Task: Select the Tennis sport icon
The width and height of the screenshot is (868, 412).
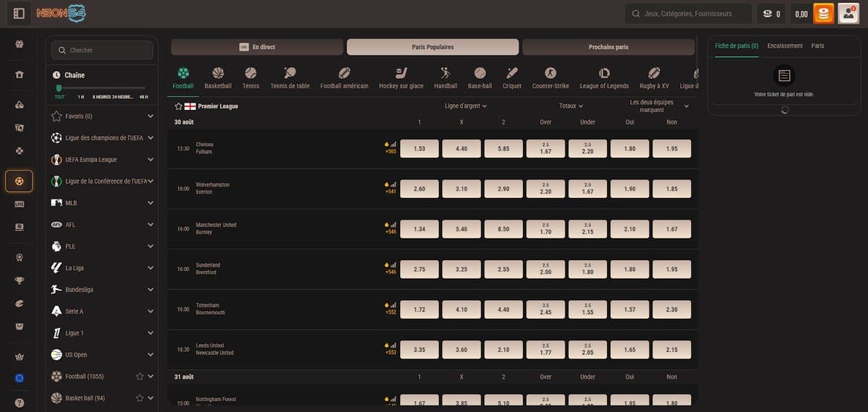Action: coord(251,73)
